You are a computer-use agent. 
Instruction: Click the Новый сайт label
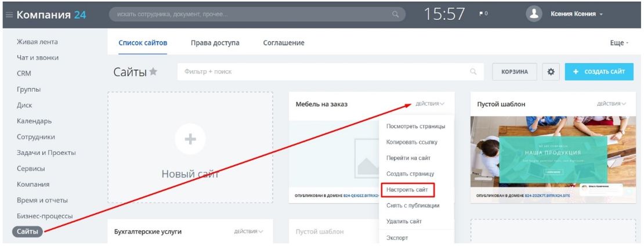(x=190, y=174)
